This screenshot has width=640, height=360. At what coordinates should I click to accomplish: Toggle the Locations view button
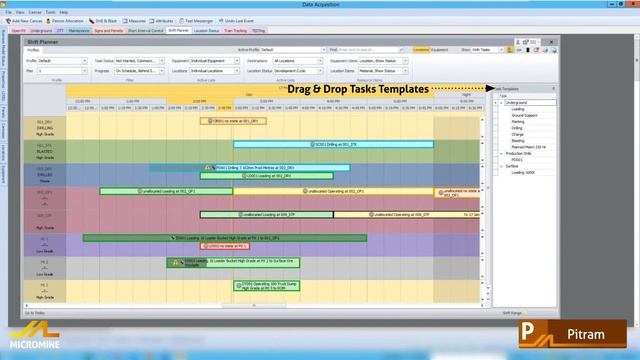pyautogui.click(x=421, y=50)
